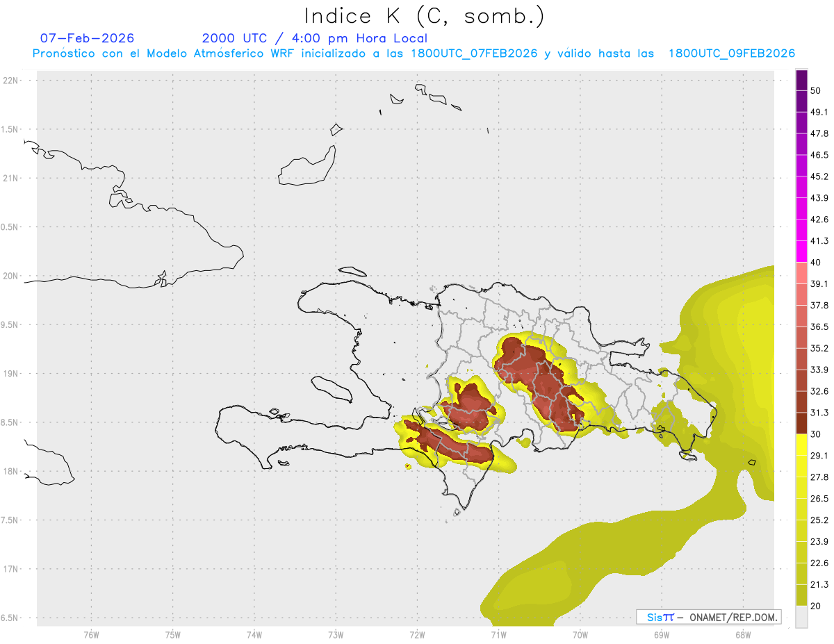Viewport: 834px width, 644px height.
Task: Click the legend value "40"
Action: [x=817, y=263]
